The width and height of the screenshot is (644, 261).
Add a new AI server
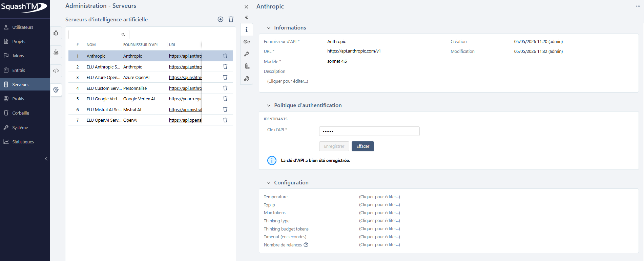click(x=221, y=19)
